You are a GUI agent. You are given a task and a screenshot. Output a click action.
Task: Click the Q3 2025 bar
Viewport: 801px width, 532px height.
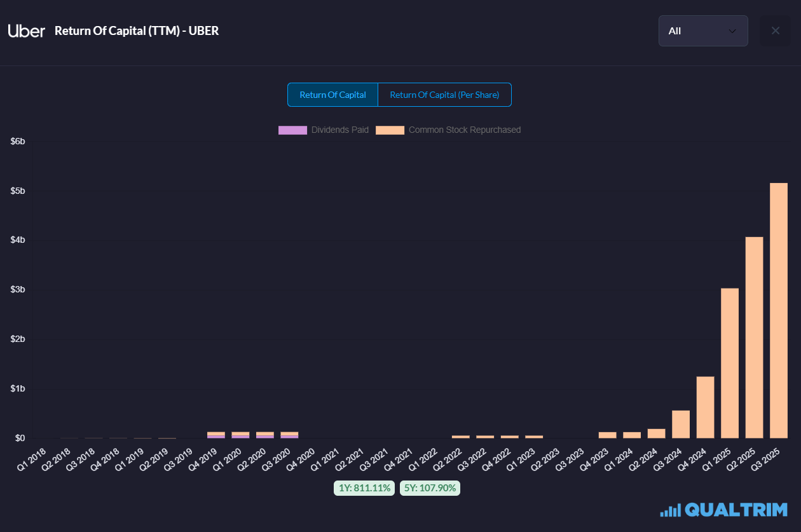(x=779, y=310)
